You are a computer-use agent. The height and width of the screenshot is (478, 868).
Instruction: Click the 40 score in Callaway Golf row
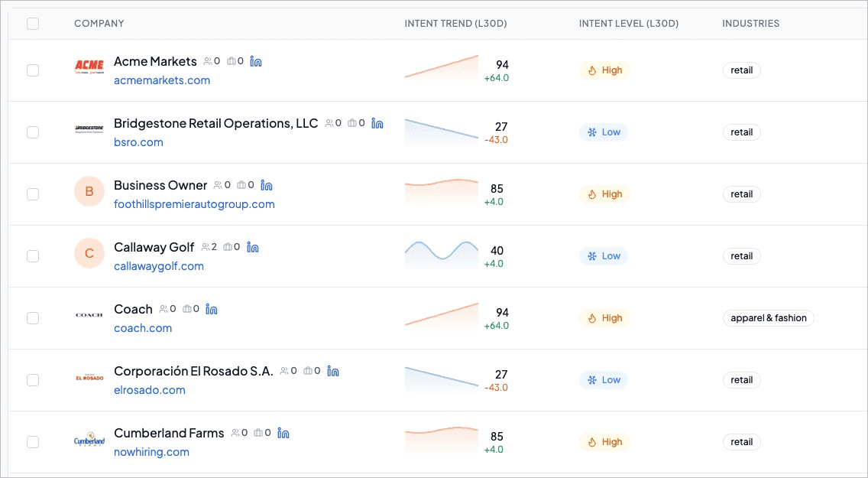pos(497,251)
